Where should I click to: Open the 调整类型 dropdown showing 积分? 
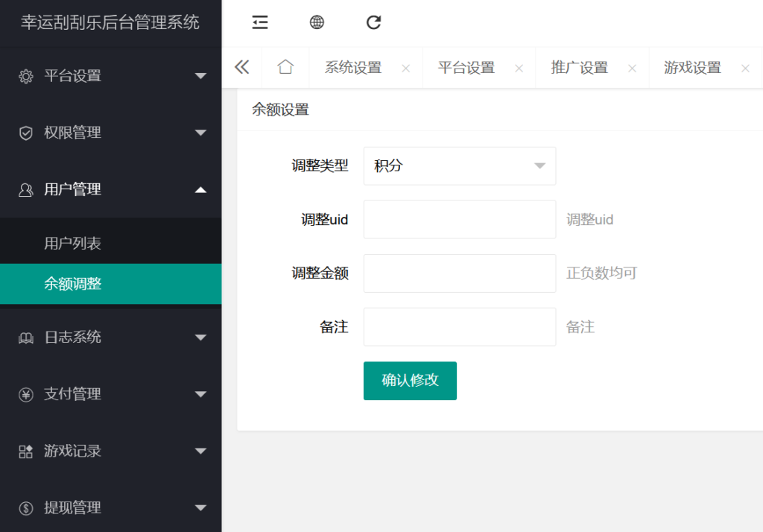point(459,165)
